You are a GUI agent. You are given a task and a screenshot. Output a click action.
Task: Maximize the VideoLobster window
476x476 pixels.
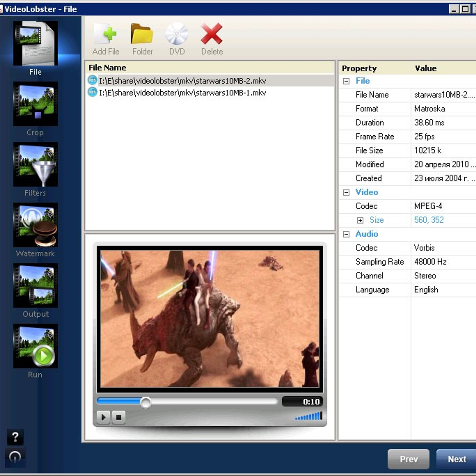tap(465, 9)
